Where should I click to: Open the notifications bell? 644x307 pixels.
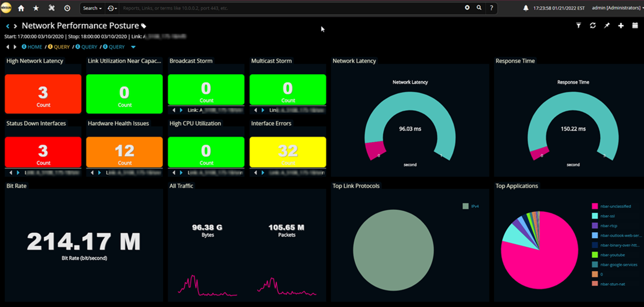pos(526,8)
